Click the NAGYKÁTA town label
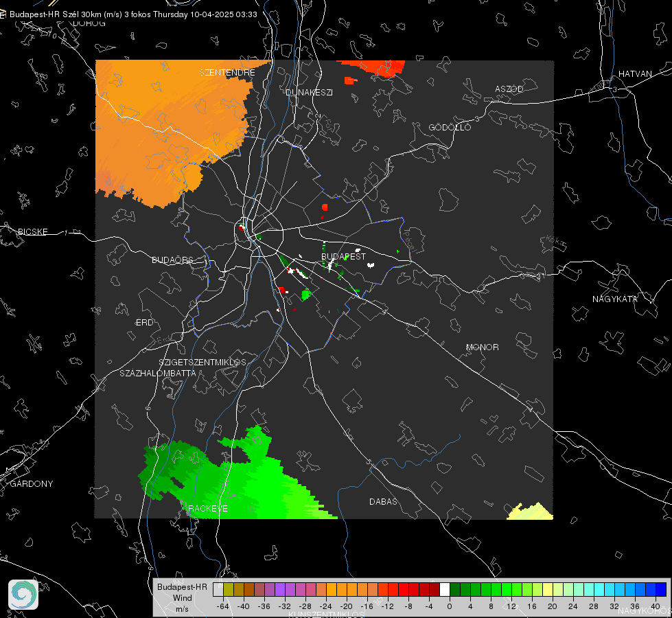The height and width of the screenshot is (618, 672). [615, 299]
